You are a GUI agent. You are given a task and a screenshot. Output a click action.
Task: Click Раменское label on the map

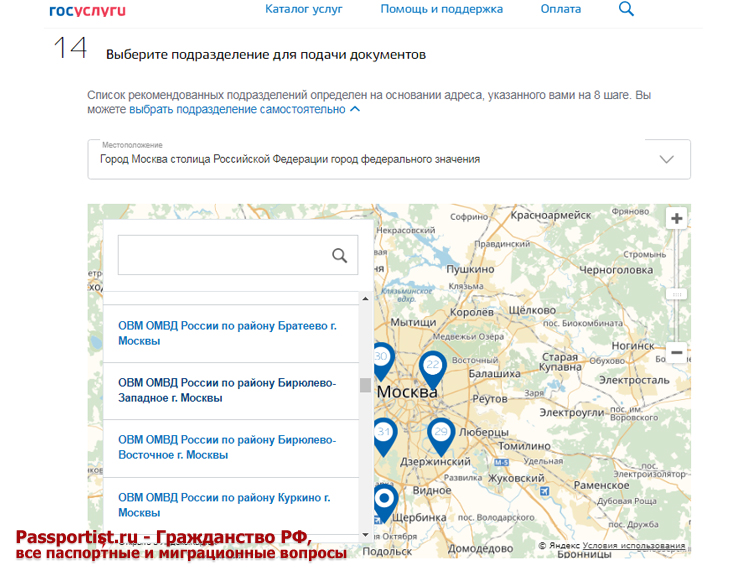[601, 485]
